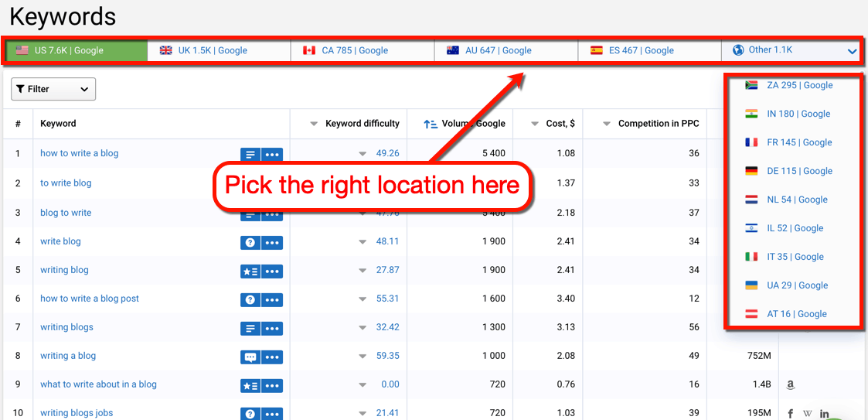Image resolution: width=868 pixels, height=420 pixels.
Task: Open three-dot menu for 'how to write a blog'
Action: [272, 155]
